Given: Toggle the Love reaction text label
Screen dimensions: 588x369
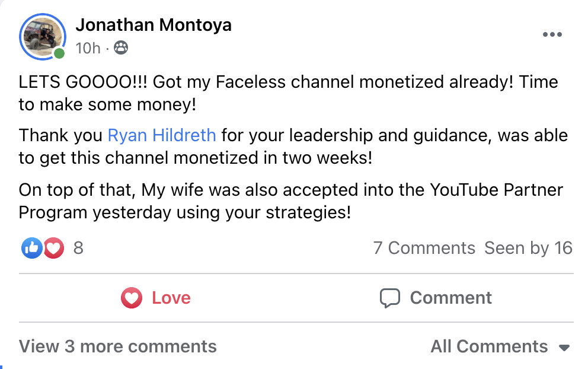Looking at the screenshot, I should pyautogui.click(x=171, y=298).
